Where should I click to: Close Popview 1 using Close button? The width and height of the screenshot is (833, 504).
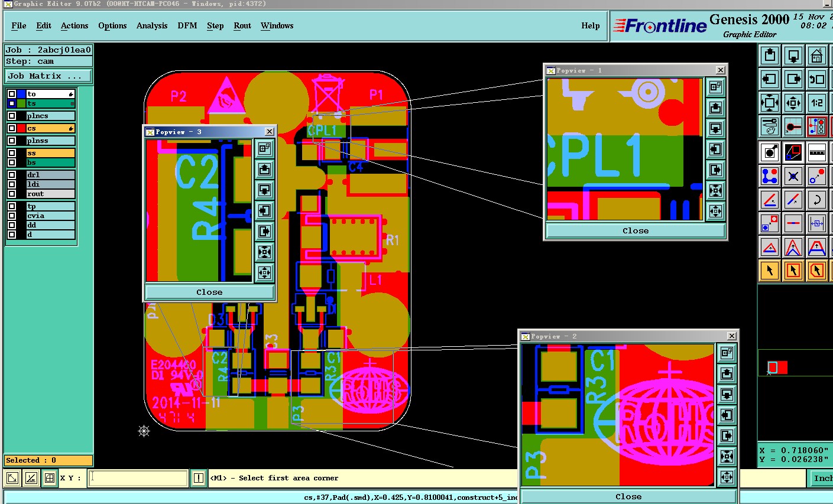click(x=636, y=231)
